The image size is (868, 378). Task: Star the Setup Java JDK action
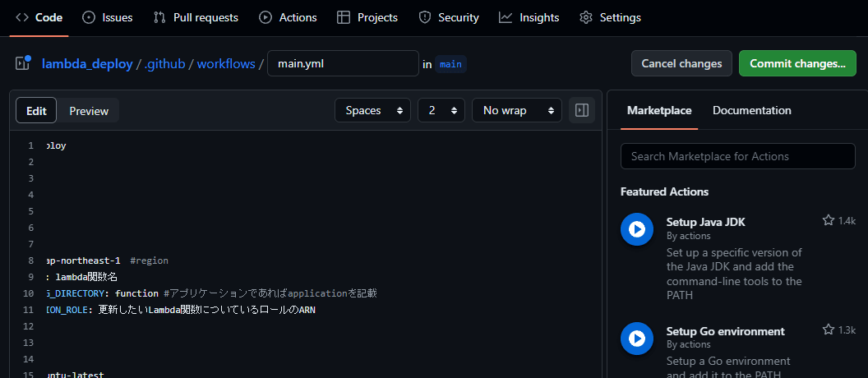[829, 220]
